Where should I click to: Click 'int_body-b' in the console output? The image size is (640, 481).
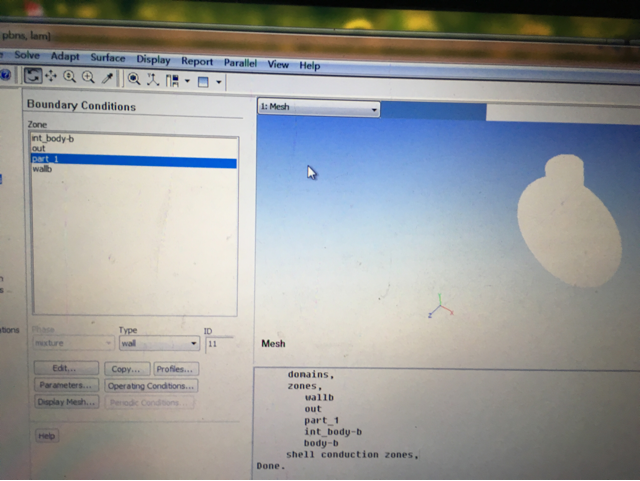point(333,432)
